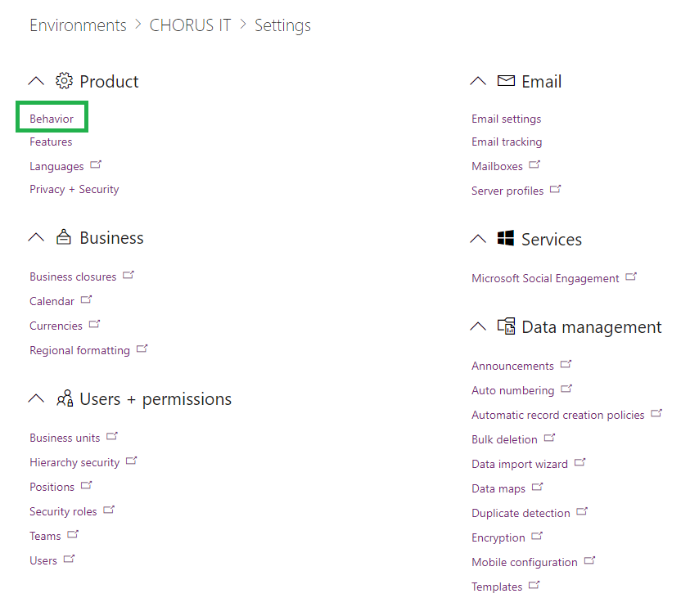The width and height of the screenshot is (690, 616).
Task: Click external-link icon next to Security roles
Action: (x=109, y=510)
